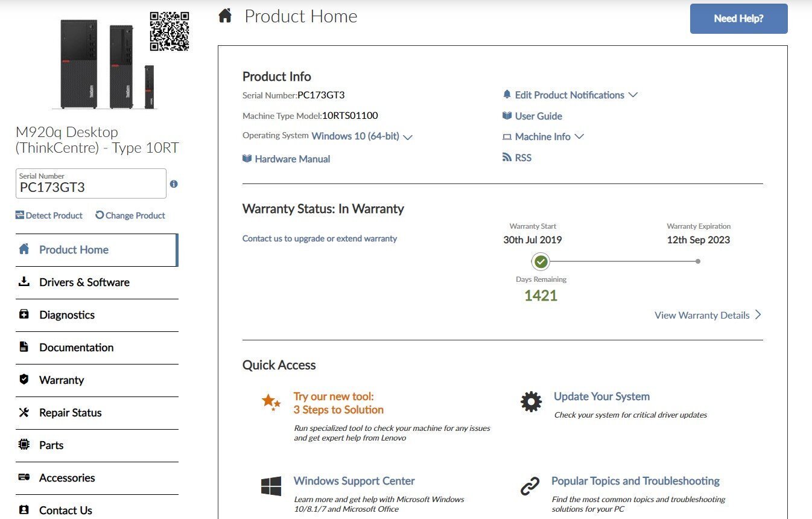Viewport: 812px width, 519px height.
Task: Click the Serial Number input field
Action: click(x=90, y=183)
